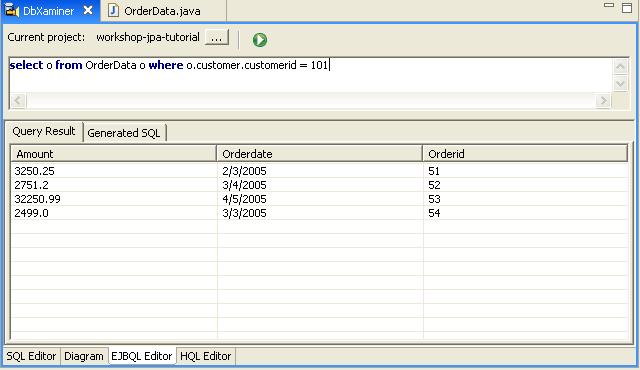Click the DbXaminer tab icon

12,10
